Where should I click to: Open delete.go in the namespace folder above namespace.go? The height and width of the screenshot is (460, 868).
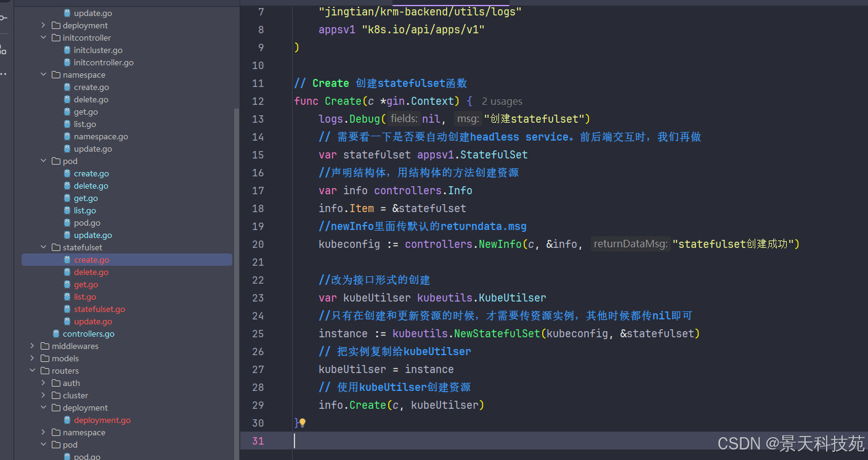[x=91, y=99]
